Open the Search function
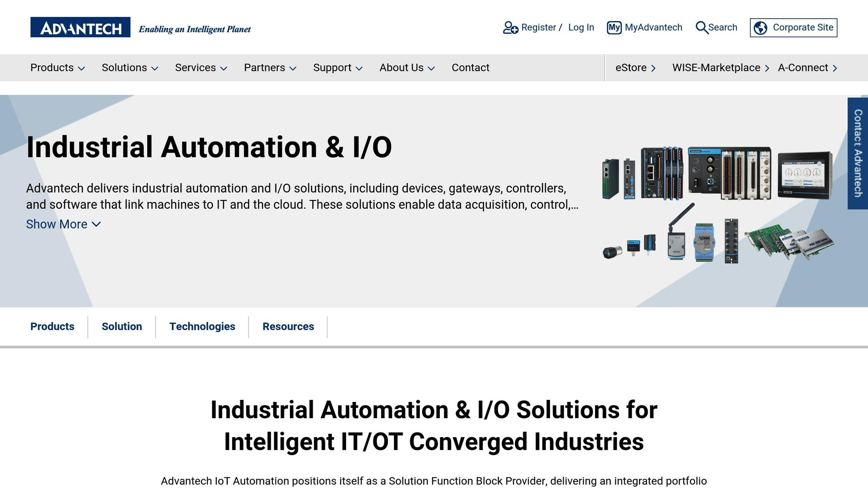The image size is (868, 488). pyautogui.click(x=716, y=27)
